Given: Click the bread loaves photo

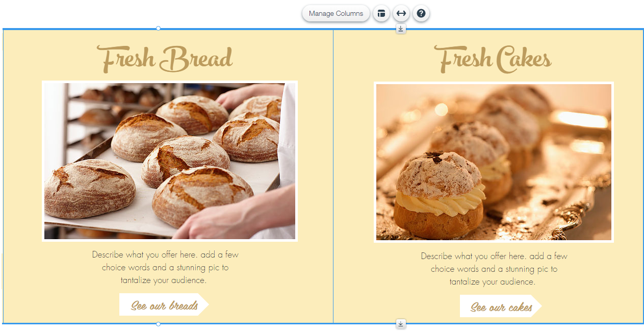Looking at the screenshot, I should click(x=170, y=161).
